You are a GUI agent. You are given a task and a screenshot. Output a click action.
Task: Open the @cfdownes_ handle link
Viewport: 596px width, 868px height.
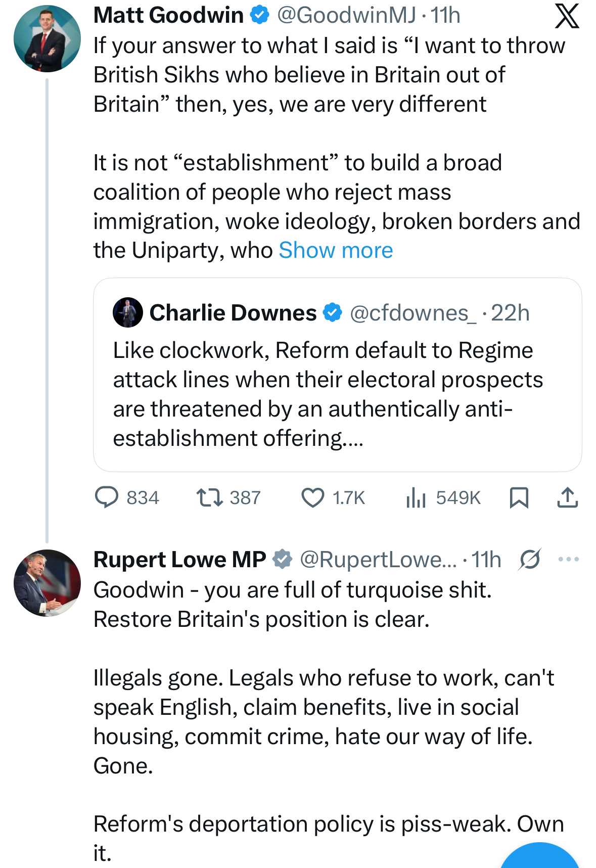point(412,313)
